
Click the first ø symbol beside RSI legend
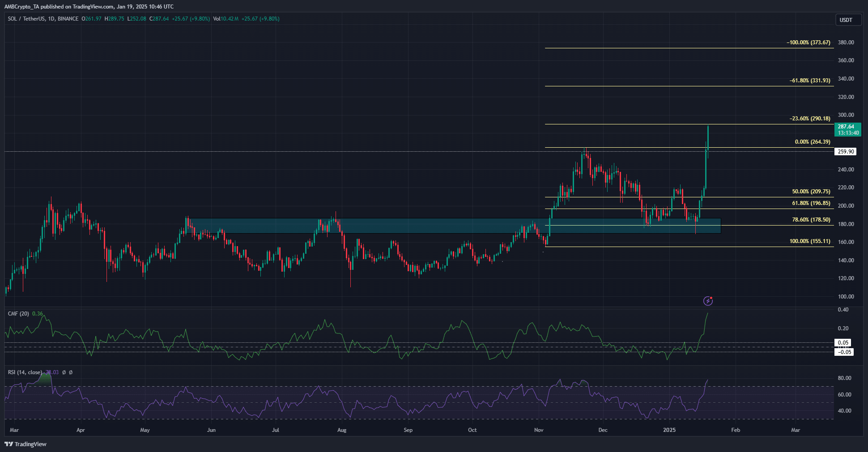[x=64, y=372]
